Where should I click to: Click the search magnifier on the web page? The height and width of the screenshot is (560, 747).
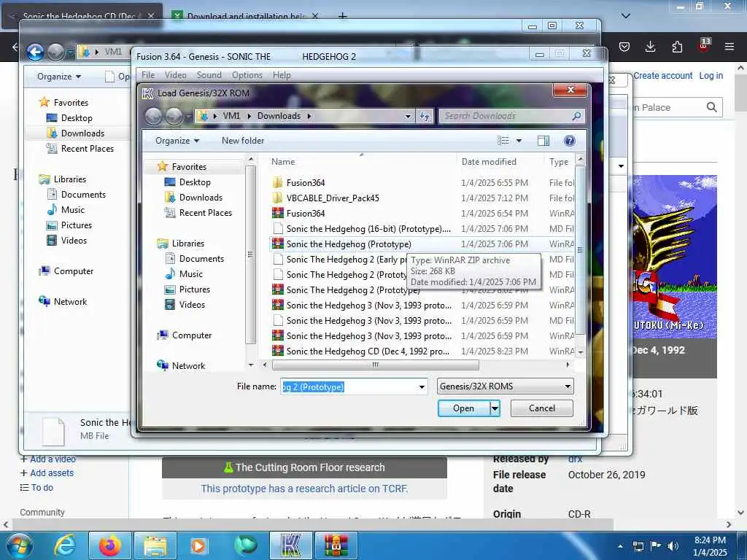(x=712, y=108)
